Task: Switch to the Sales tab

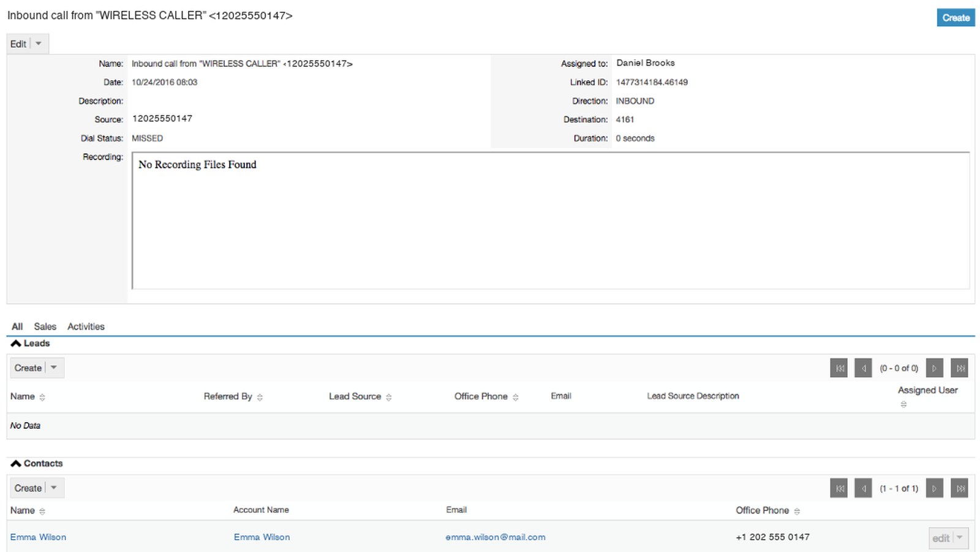Action: 45,327
